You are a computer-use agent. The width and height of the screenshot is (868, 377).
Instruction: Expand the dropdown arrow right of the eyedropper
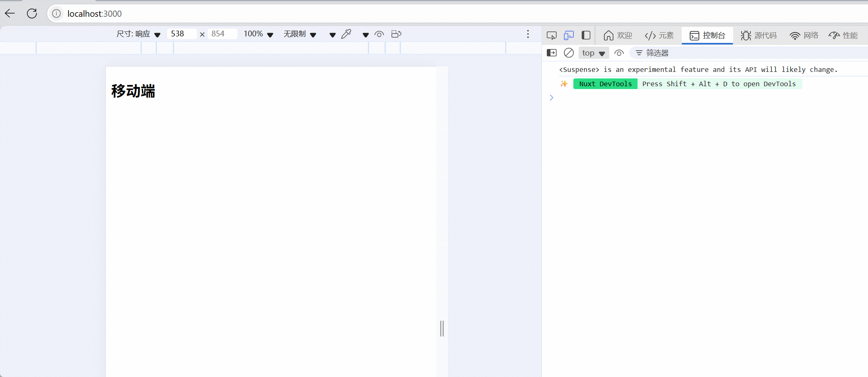tap(365, 35)
